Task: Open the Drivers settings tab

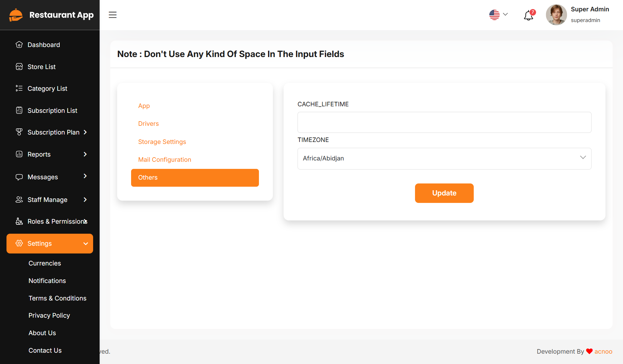Action: [148, 123]
